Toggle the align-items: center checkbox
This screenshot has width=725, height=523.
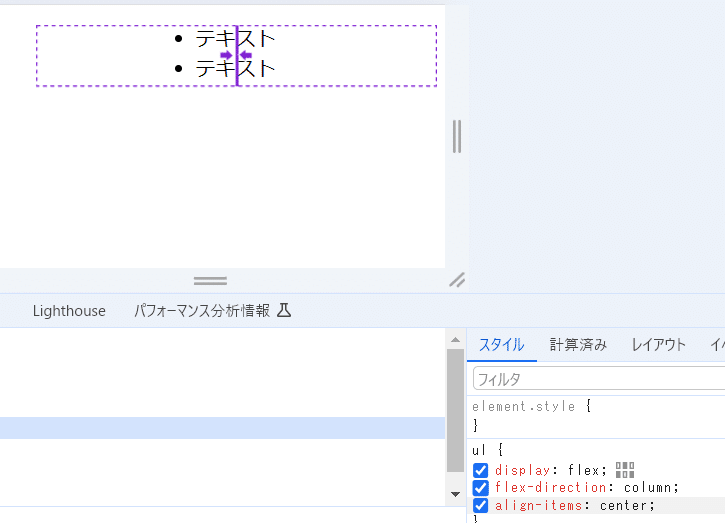point(480,505)
